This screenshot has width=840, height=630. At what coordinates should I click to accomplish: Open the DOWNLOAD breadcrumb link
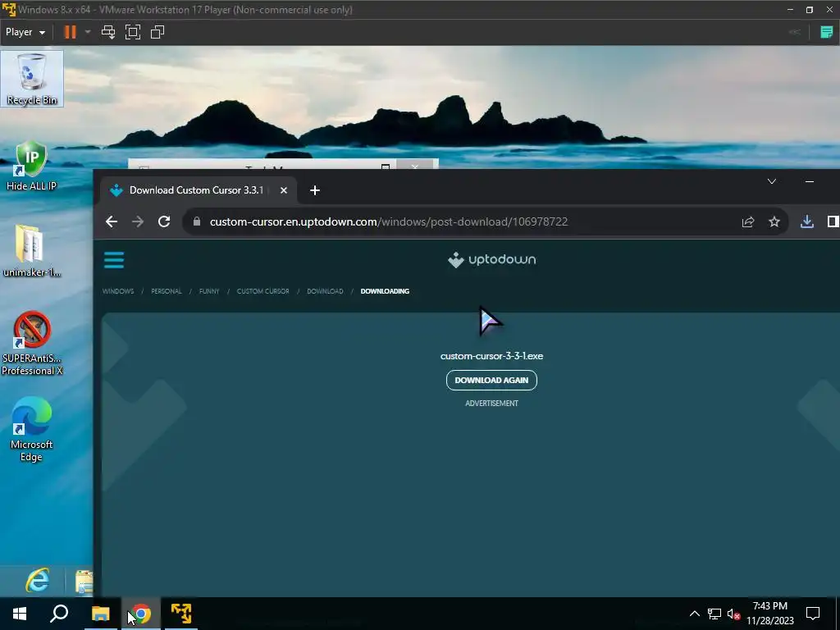click(x=325, y=291)
